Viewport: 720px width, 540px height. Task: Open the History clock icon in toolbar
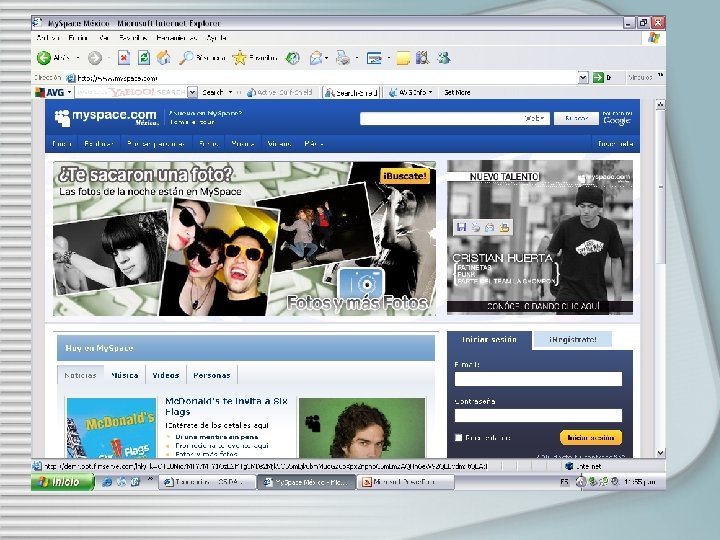tap(292, 58)
